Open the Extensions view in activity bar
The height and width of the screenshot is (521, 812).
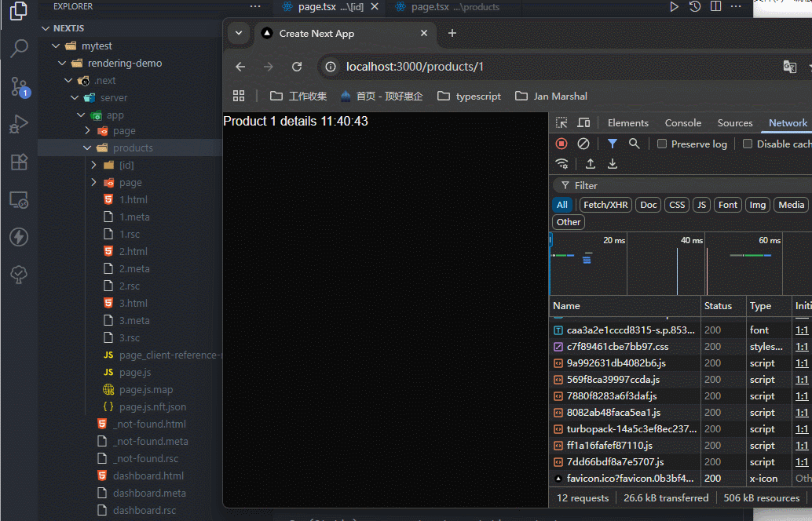pos(19,162)
